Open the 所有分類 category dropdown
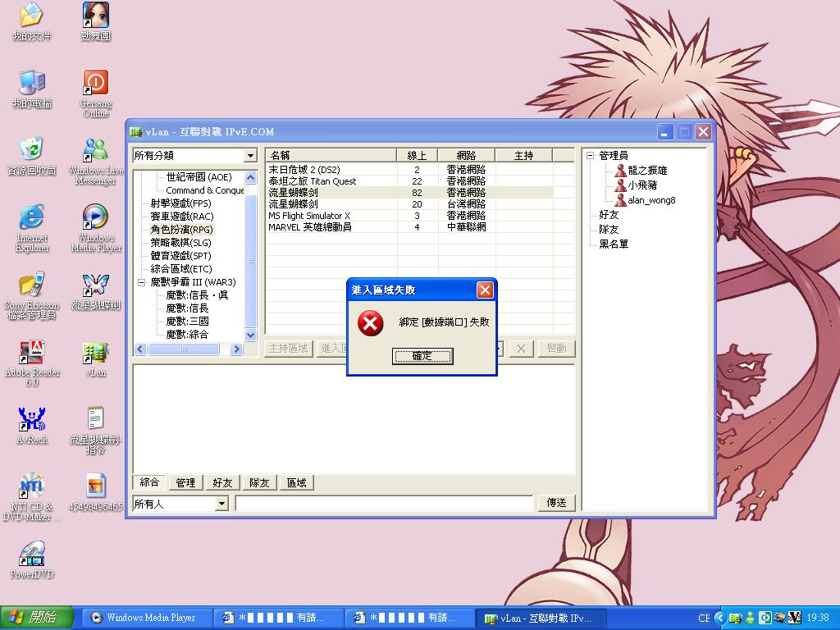The image size is (840, 630). (x=251, y=156)
